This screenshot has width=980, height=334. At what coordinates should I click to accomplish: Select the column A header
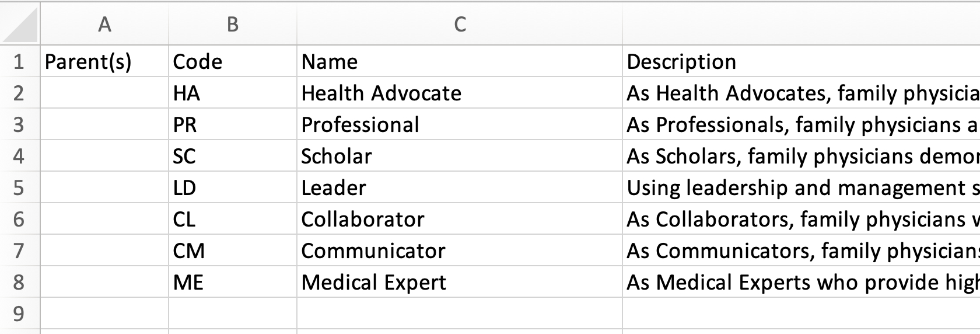coord(104,25)
